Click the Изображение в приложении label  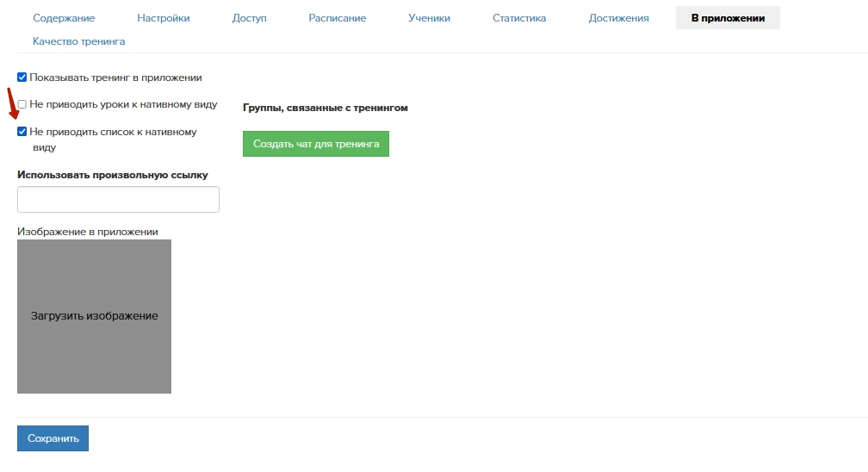[x=88, y=232]
